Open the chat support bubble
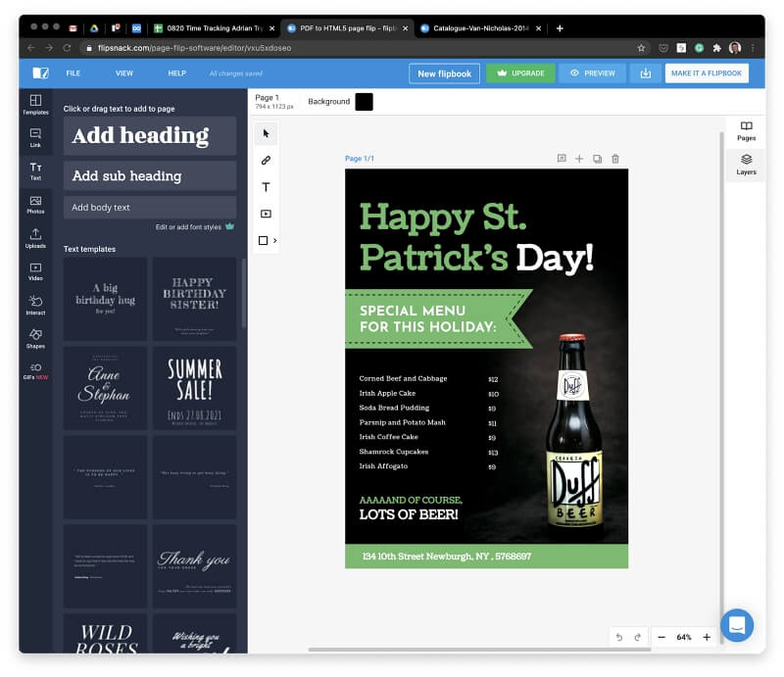Screen dimensions: 784x677 point(737,625)
